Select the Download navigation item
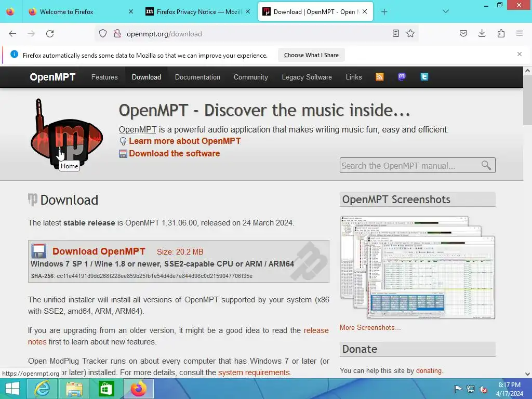The height and width of the screenshot is (399, 532). [x=146, y=77]
